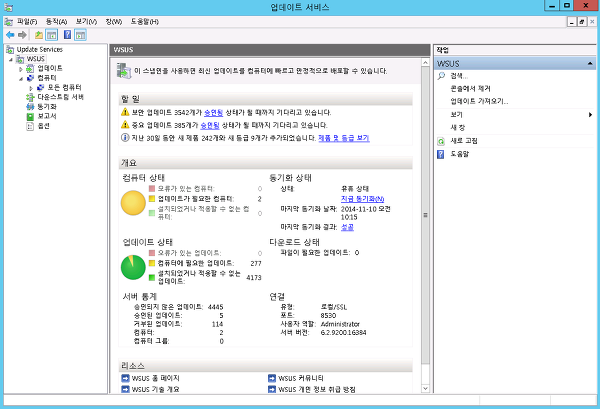Open the 파일(F) menu
The image size is (600, 409).
tap(27, 22)
